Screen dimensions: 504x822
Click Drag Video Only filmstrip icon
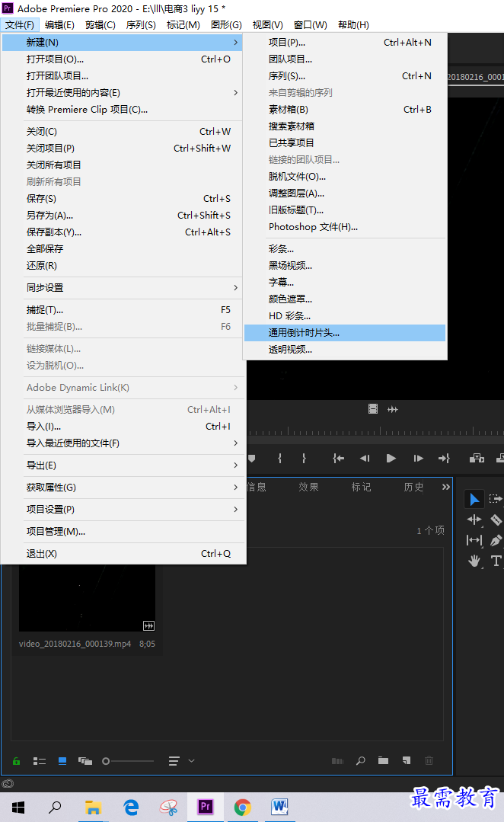click(373, 409)
